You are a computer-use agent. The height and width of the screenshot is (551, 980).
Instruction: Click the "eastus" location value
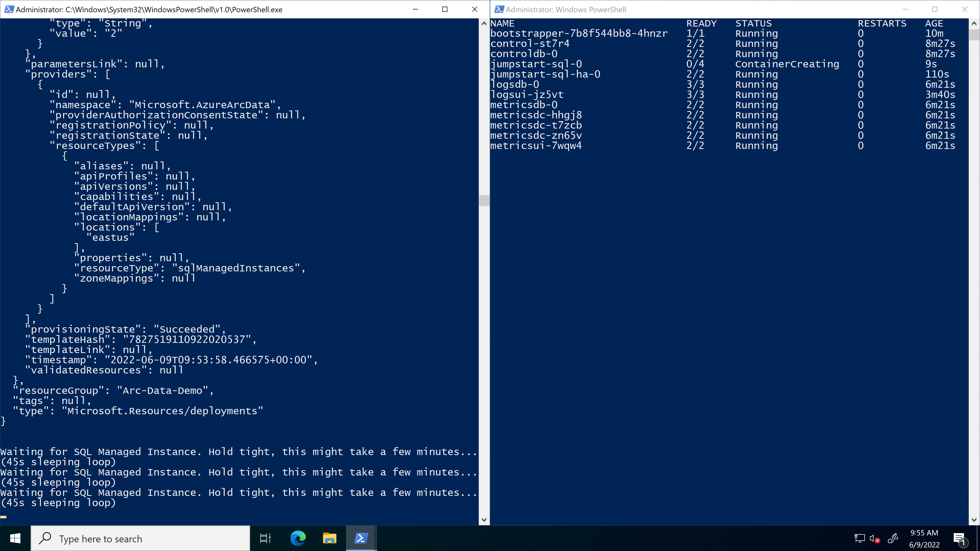[110, 238]
